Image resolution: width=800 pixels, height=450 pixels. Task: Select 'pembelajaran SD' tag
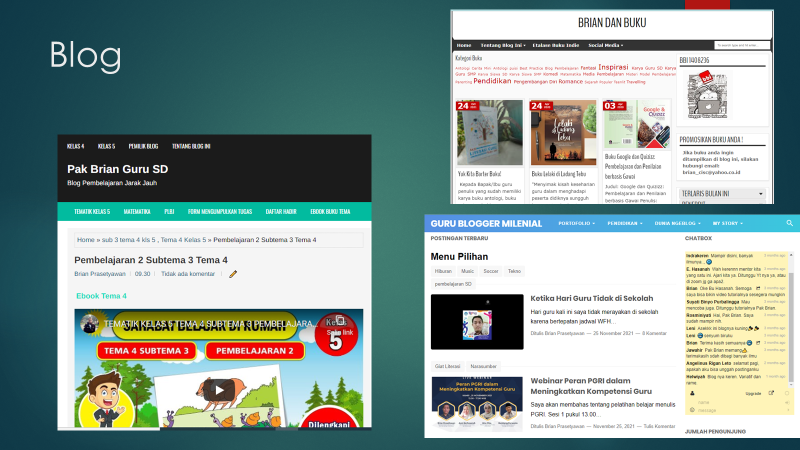click(x=453, y=284)
